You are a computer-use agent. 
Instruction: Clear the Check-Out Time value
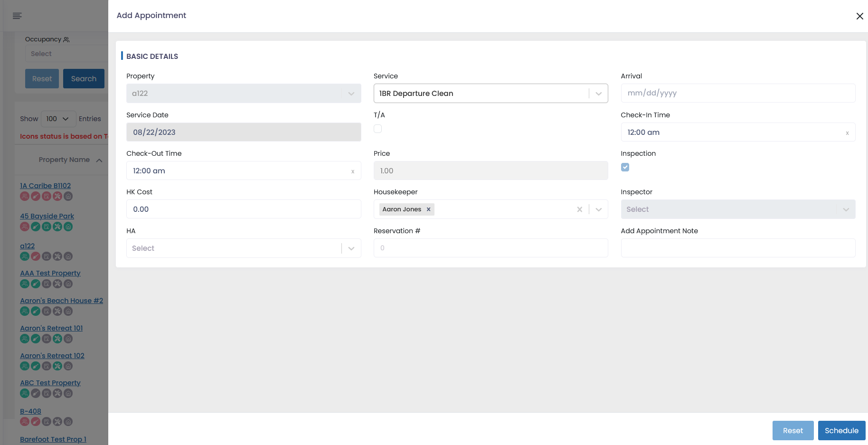pyautogui.click(x=353, y=171)
